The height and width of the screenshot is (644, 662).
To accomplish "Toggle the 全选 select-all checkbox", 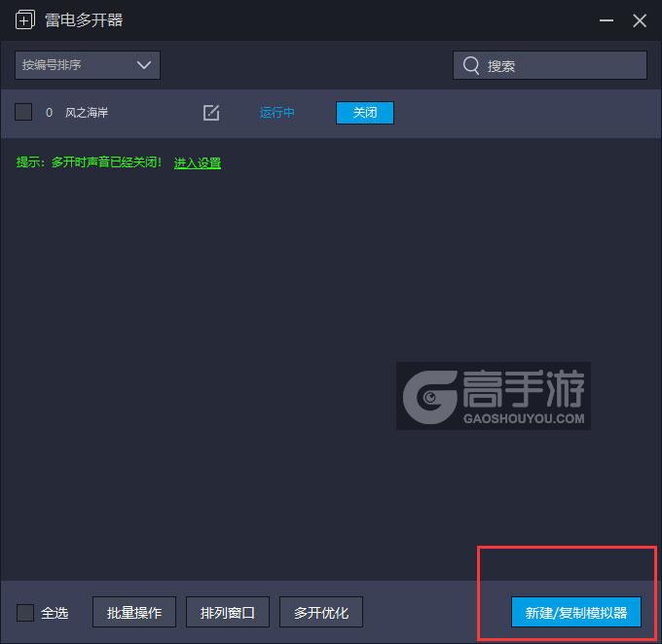I will click(x=25, y=612).
